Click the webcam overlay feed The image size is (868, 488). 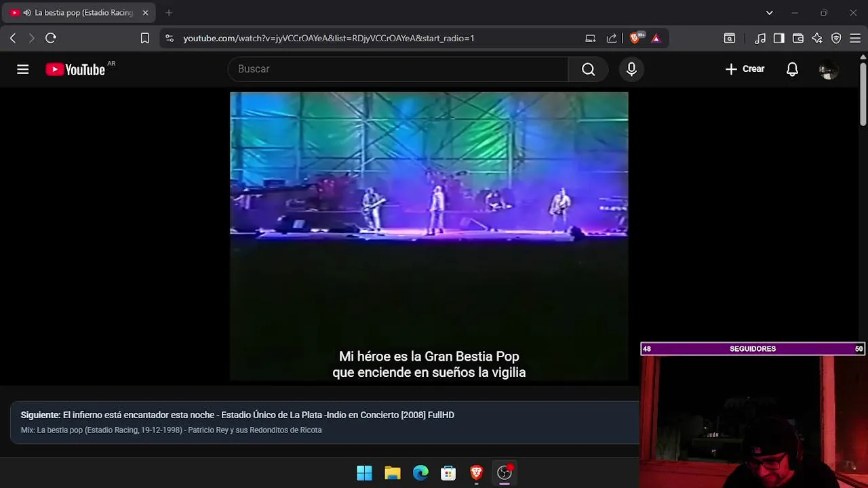[753, 422]
